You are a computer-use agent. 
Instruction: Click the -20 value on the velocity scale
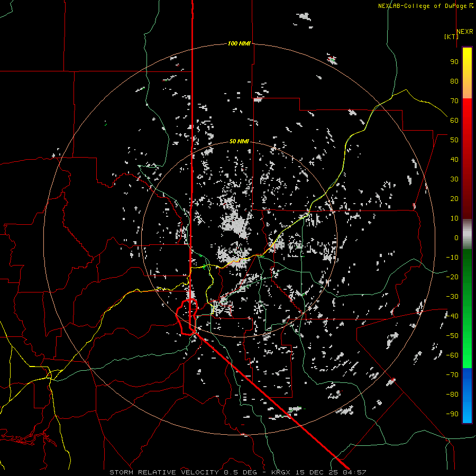pyautogui.click(x=452, y=277)
